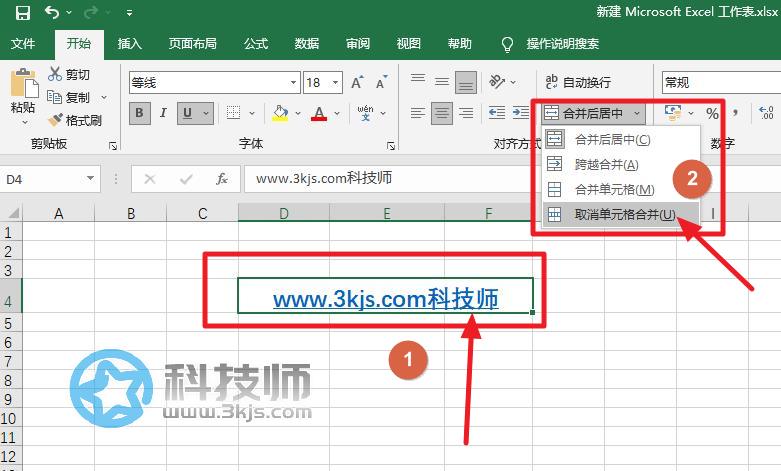Toggle top vertical alignment
The height and width of the screenshot is (471, 781).
click(x=418, y=79)
